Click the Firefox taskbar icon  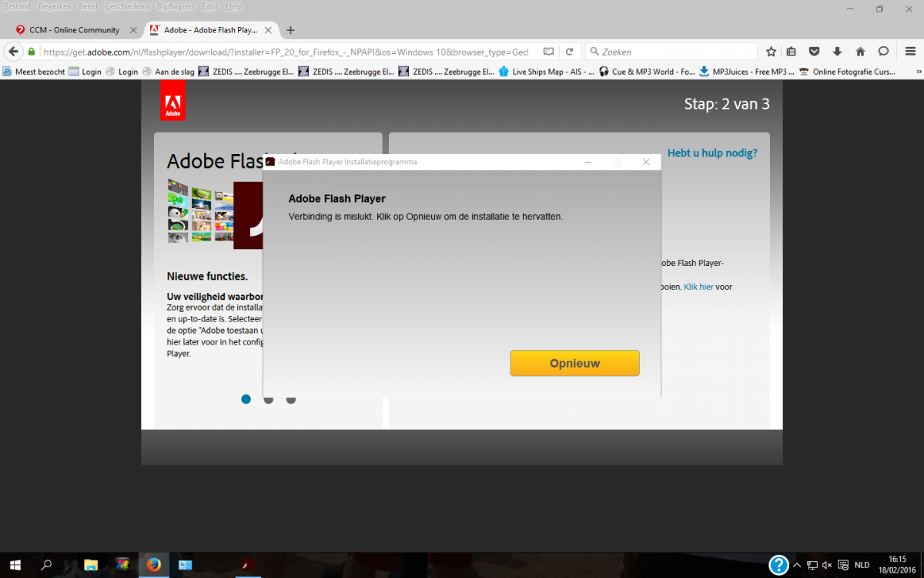152,565
